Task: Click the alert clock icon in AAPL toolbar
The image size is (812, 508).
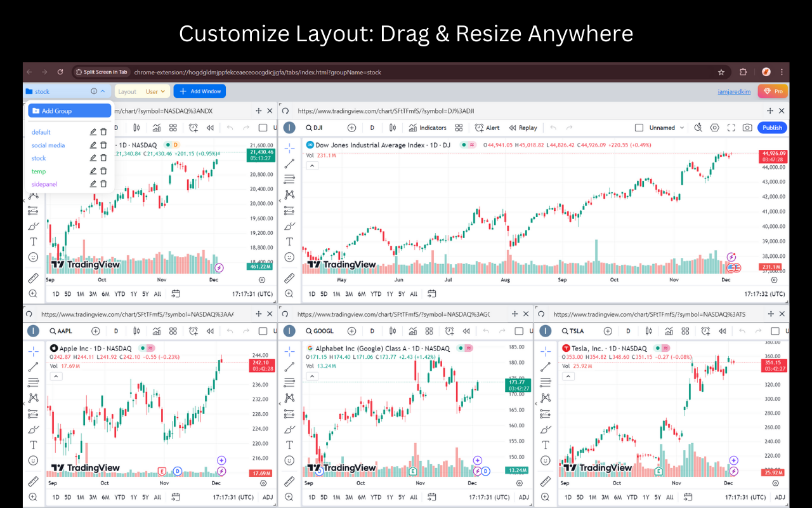Action: pos(193,331)
